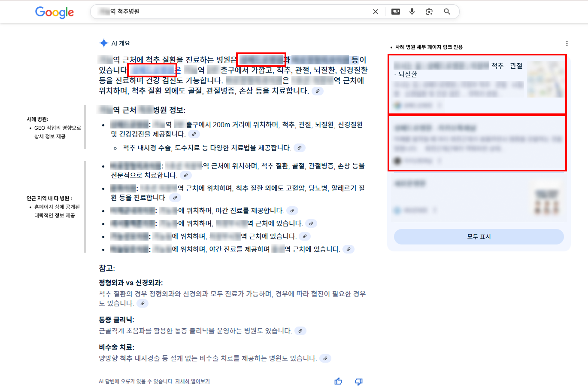This screenshot has width=588, height=391.
Task: Open source link after 비수술 치료 sentence
Action: click(x=325, y=358)
